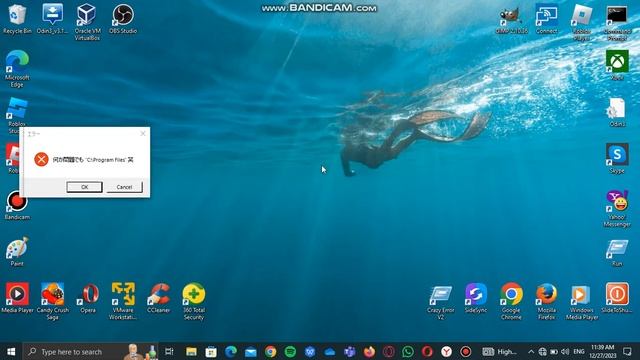Screen dimensions: 640x360
Task: Show hidden system tray icons
Action: [x=531, y=351]
